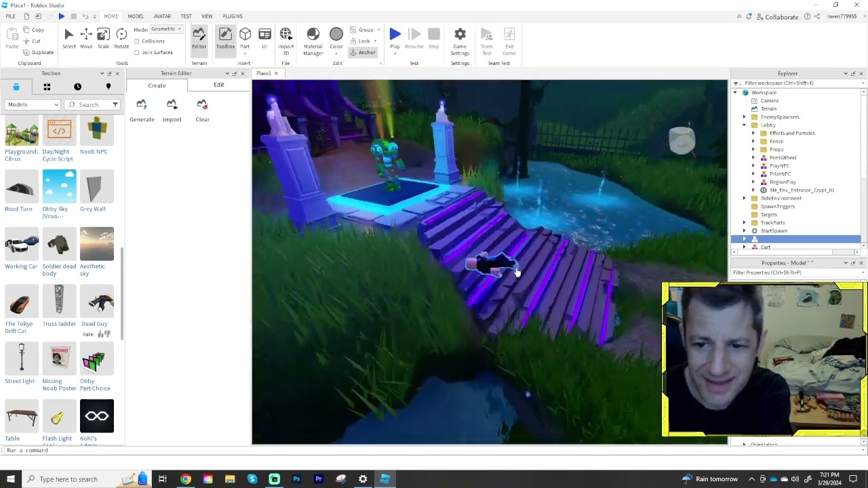Activate the Scale tool

tap(103, 39)
